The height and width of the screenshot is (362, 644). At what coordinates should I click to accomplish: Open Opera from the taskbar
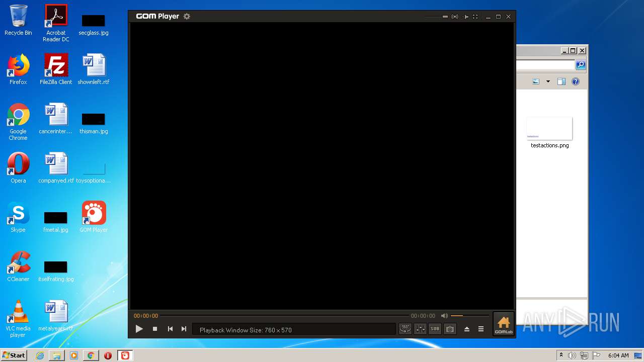point(108,355)
